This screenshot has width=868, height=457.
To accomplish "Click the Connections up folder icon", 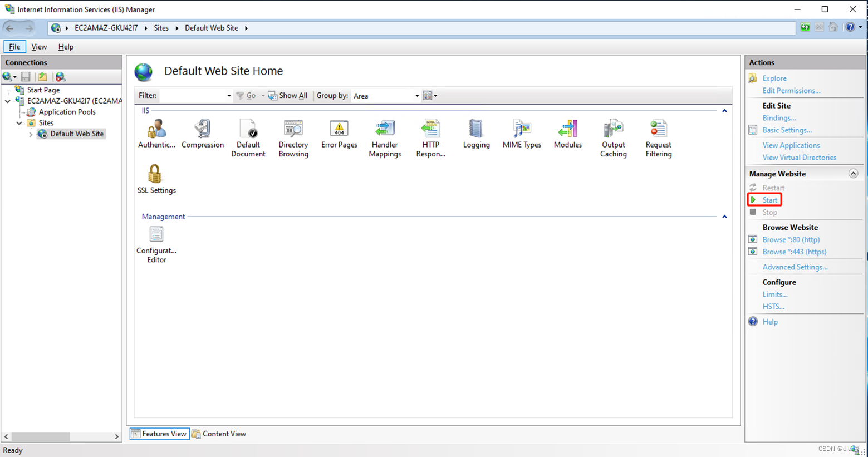I will click(42, 77).
